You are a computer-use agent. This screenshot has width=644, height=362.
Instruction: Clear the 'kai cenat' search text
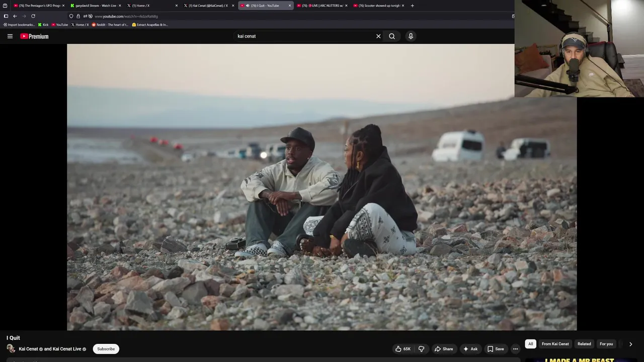click(x=378, y=36)
